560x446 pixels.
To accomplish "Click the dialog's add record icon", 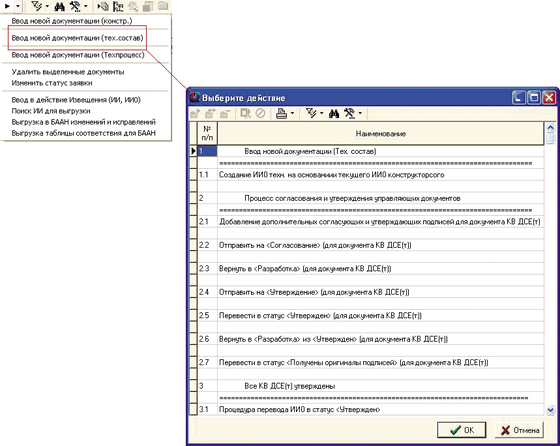I will [x=195, y=114].
